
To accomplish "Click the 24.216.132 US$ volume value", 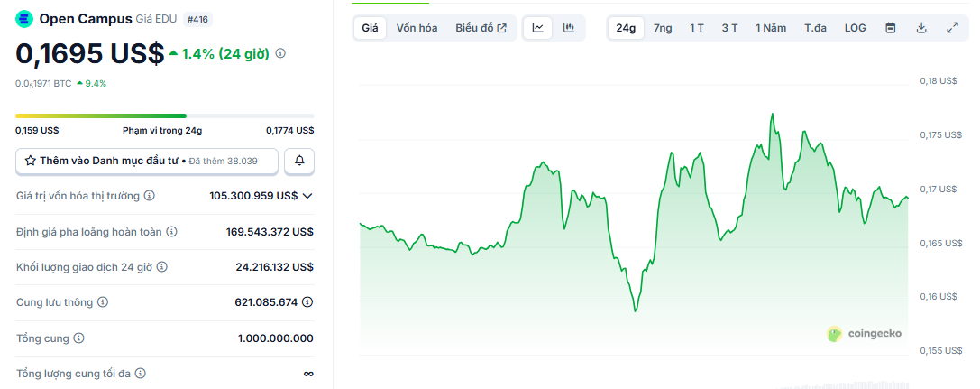I will point(274,267).
